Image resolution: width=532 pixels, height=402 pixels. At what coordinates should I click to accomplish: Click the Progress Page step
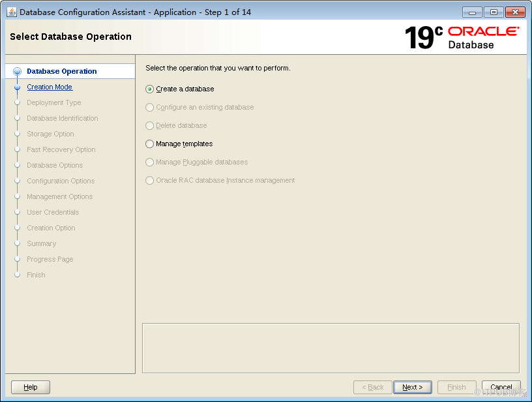(50, 259)
